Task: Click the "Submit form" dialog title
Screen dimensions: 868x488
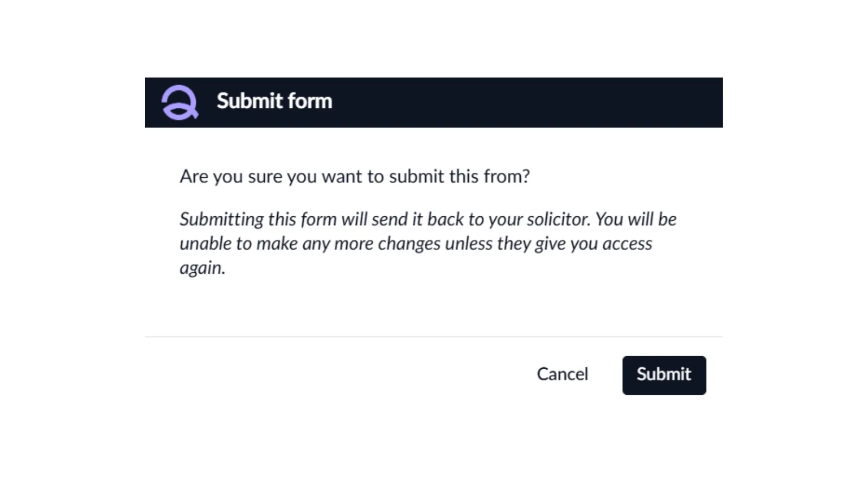Action: point(274,101)
